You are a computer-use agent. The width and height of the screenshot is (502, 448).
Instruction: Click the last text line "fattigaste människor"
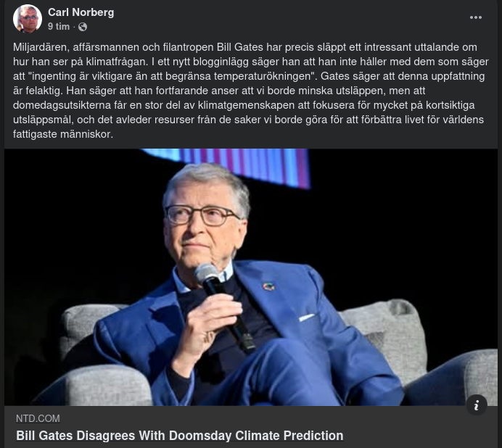coord(63,134)
